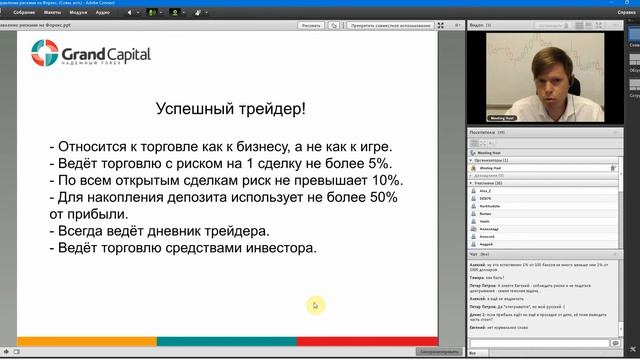Toggle the speaker audio icon

[x=129, y=13]
